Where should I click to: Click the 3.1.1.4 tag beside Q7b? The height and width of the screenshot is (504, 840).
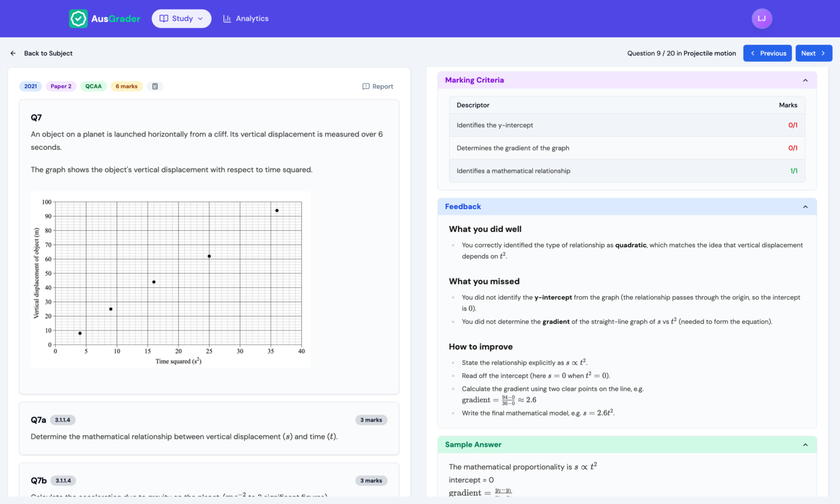(x=63, y=481)
